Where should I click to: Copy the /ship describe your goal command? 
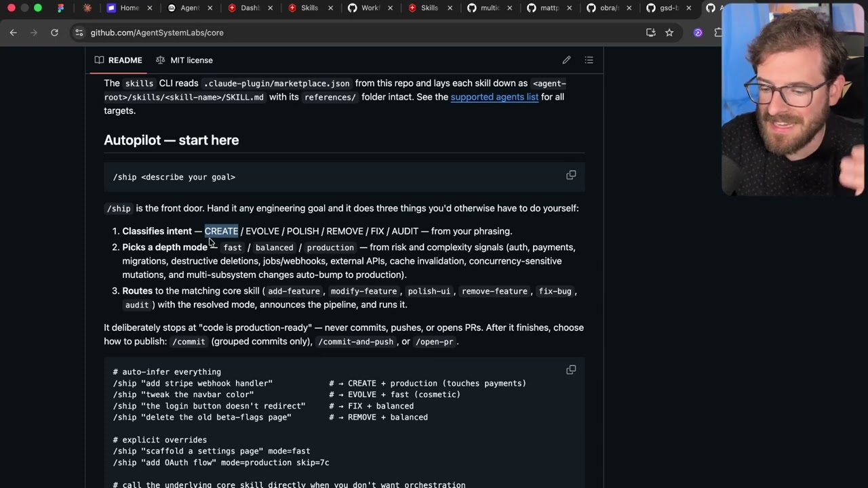click(x=571, y=175)
